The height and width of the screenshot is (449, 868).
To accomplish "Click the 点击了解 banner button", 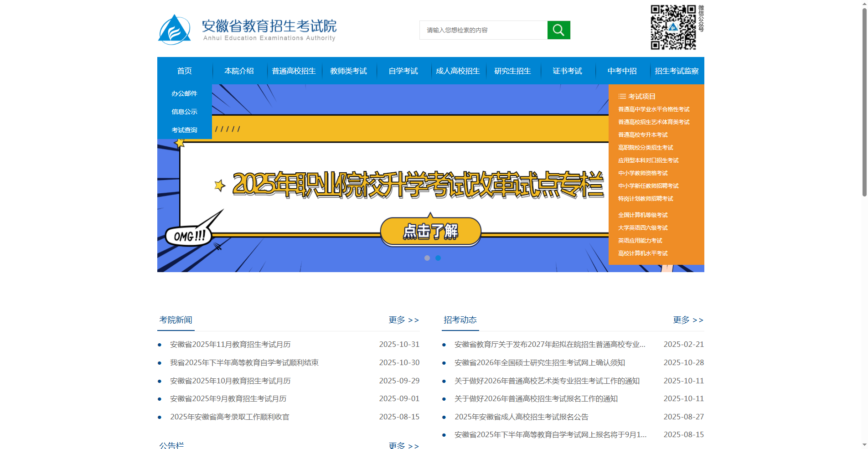I will click(x=430, y=231).
